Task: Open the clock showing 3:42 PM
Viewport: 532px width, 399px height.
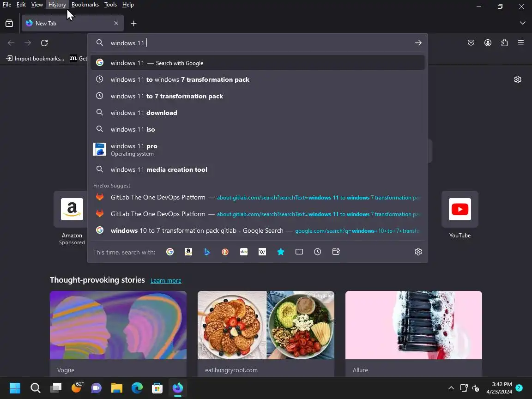Action: pyautogui.click(x=499, y=388)
